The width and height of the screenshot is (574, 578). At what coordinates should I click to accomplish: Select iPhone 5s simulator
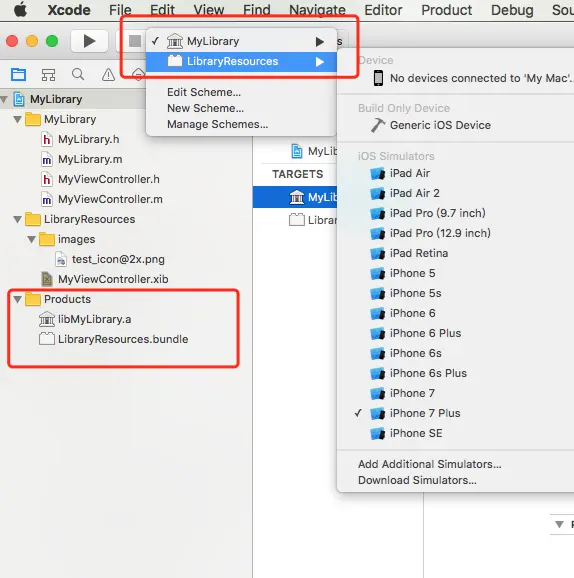click(456, 293)
